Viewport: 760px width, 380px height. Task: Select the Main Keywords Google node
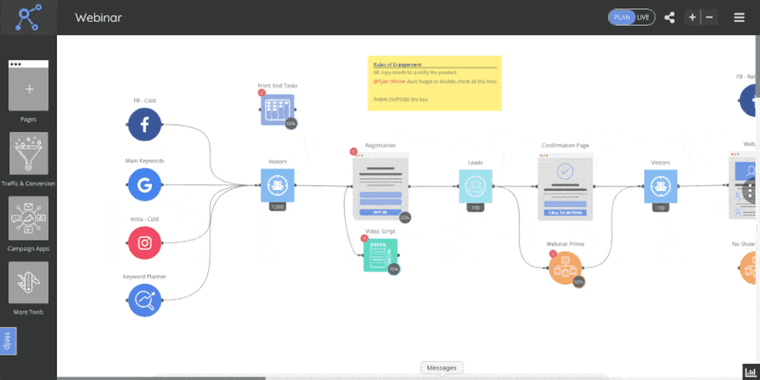point(144,185)
